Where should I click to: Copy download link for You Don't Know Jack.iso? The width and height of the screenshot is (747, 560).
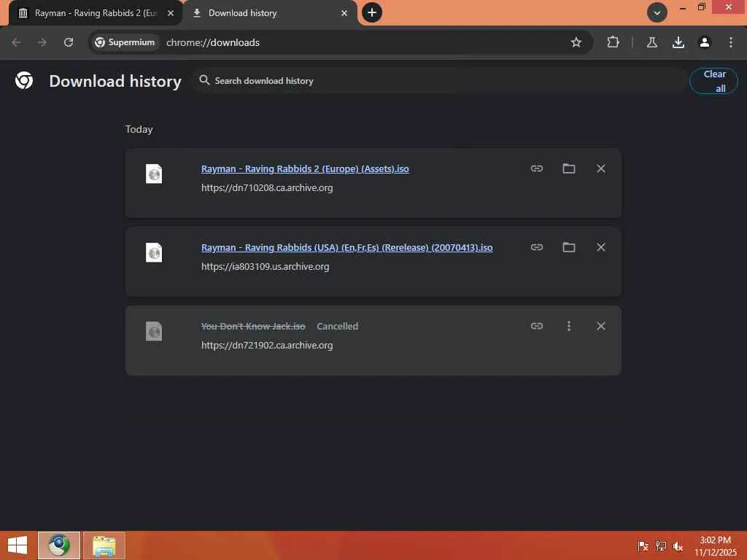(536, 326)
